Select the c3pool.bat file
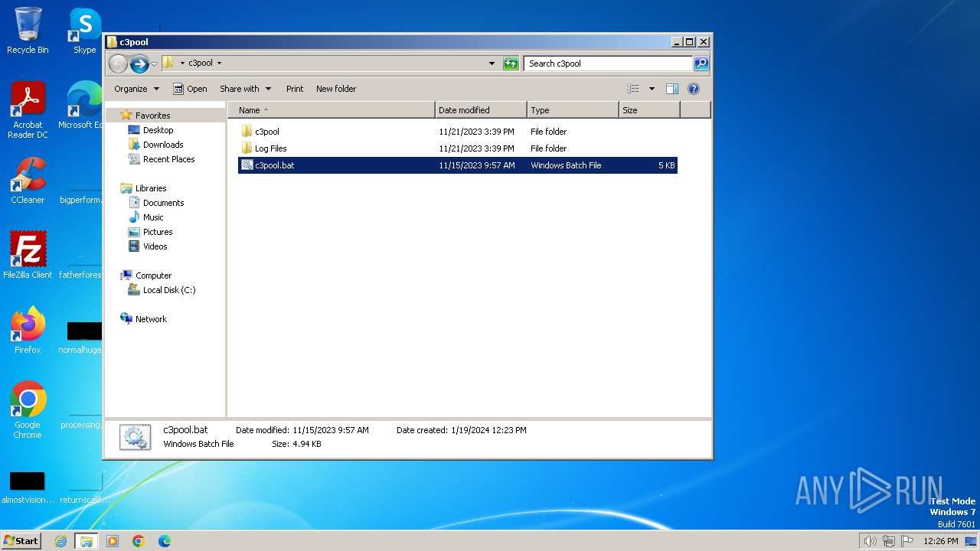 click(457, 165)
